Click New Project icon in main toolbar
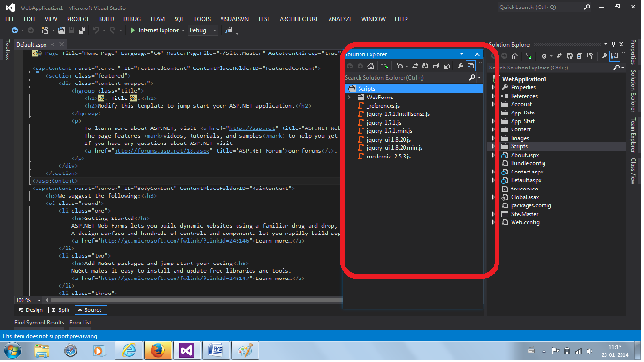Screen dimensions: 644x362 tap(45, 30)
